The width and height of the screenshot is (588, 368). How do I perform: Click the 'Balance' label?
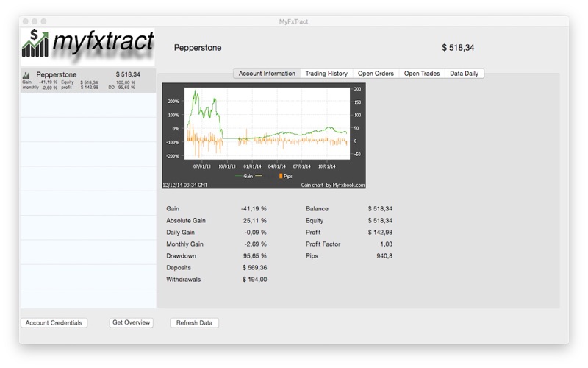(317, 209)
